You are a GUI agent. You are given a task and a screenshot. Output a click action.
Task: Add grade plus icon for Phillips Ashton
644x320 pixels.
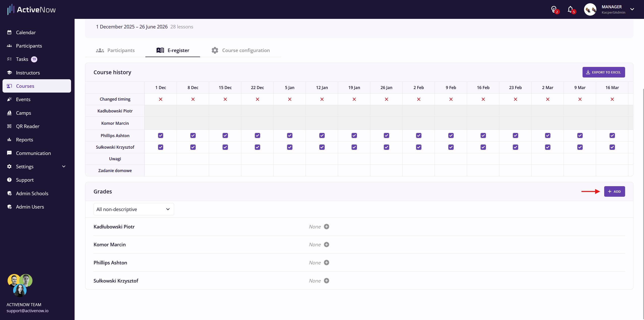[x=327, y=263]
